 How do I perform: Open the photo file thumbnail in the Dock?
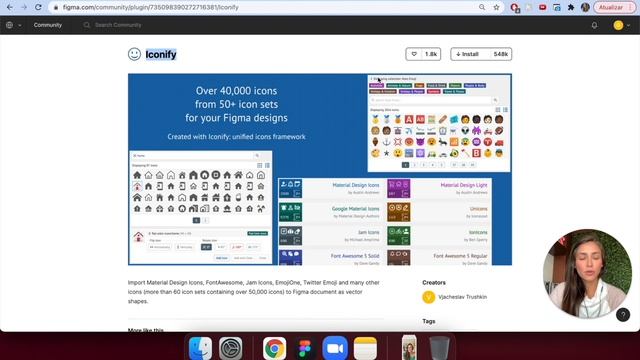click(409, 347)
